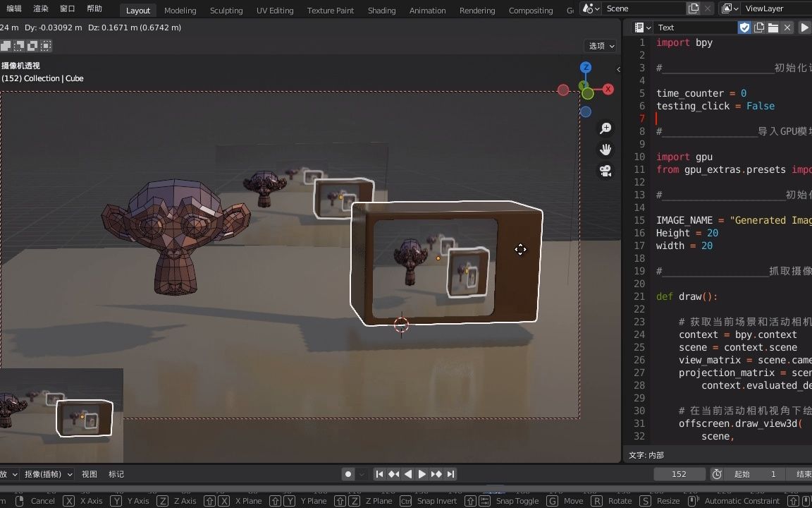Click the Move hand icon in the viewport
The height and width of the screenshot is (508, 812).
605,149
